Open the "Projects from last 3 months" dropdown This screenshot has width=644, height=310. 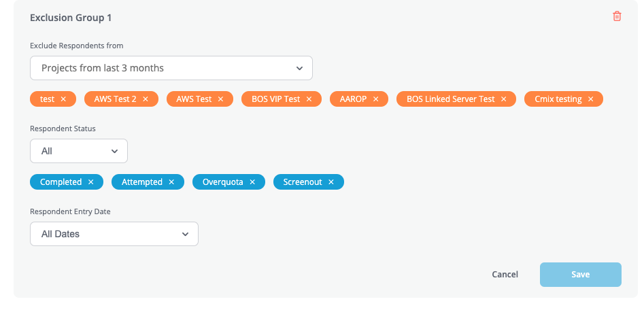coord(171,68)
